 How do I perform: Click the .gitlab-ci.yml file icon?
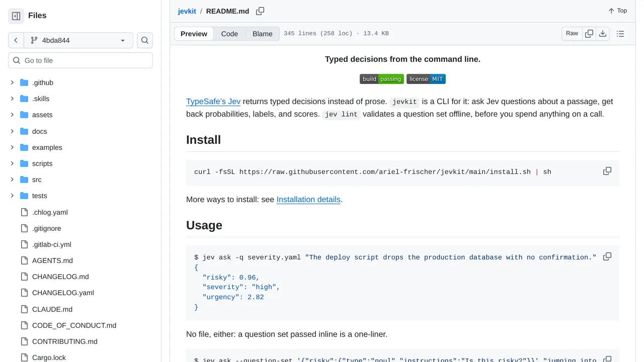24,244
